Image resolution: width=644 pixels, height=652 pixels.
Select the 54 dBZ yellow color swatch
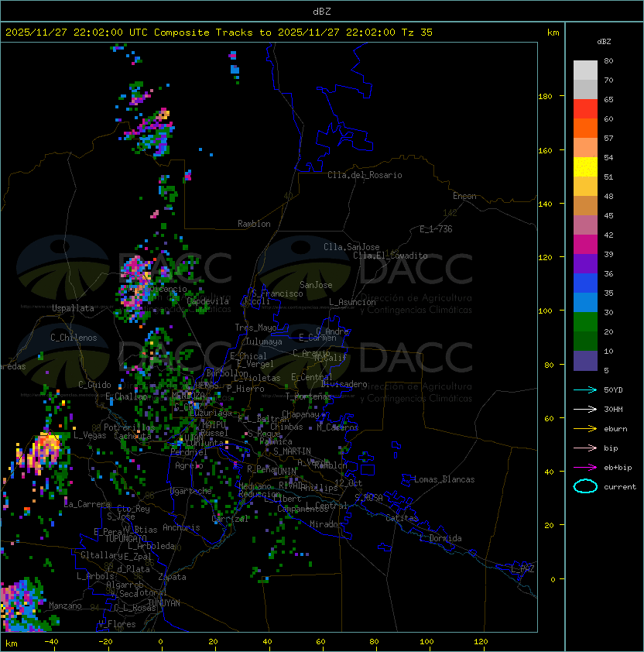click(585, 166)
